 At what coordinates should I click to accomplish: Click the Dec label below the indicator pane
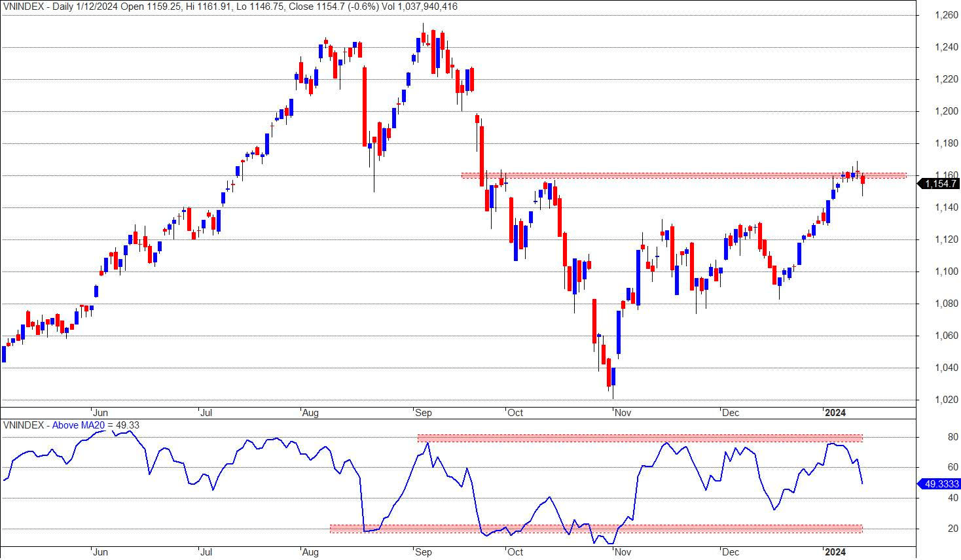tap(730, 552)
